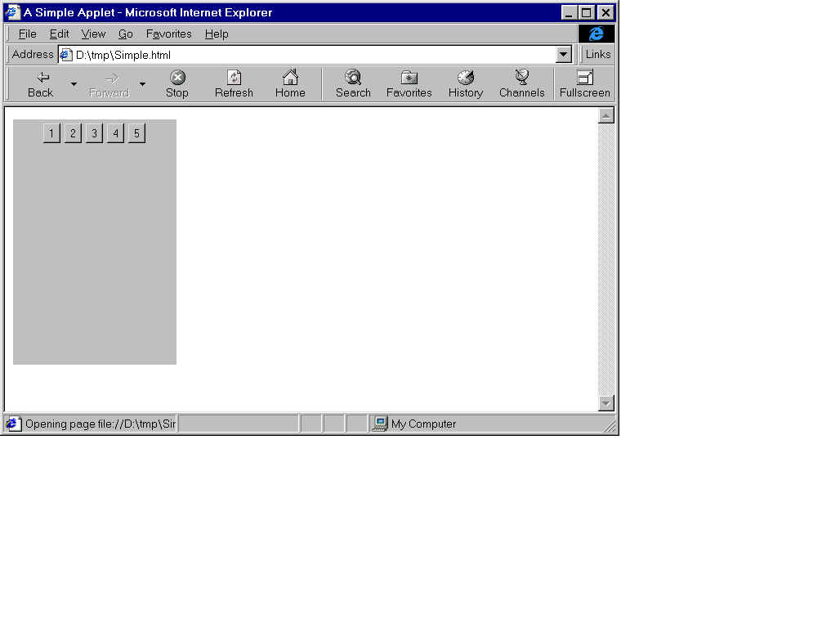This screenshot has width=840, height=628.
Task: Open the Channels pane
Action: pos(521,78)
